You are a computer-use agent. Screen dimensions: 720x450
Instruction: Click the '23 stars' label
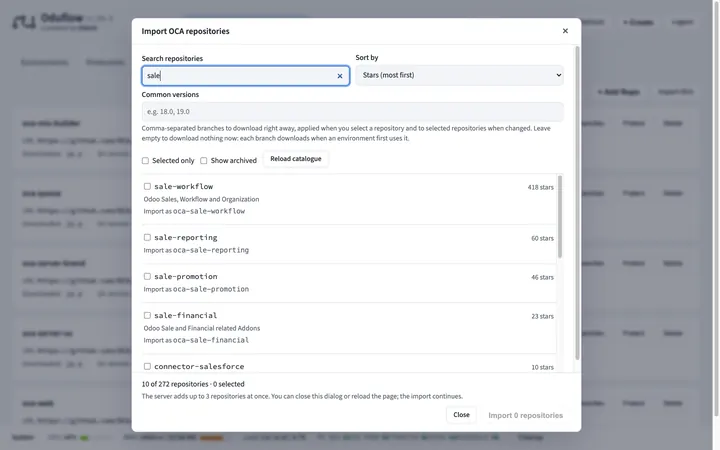click(x=542, y=316)
